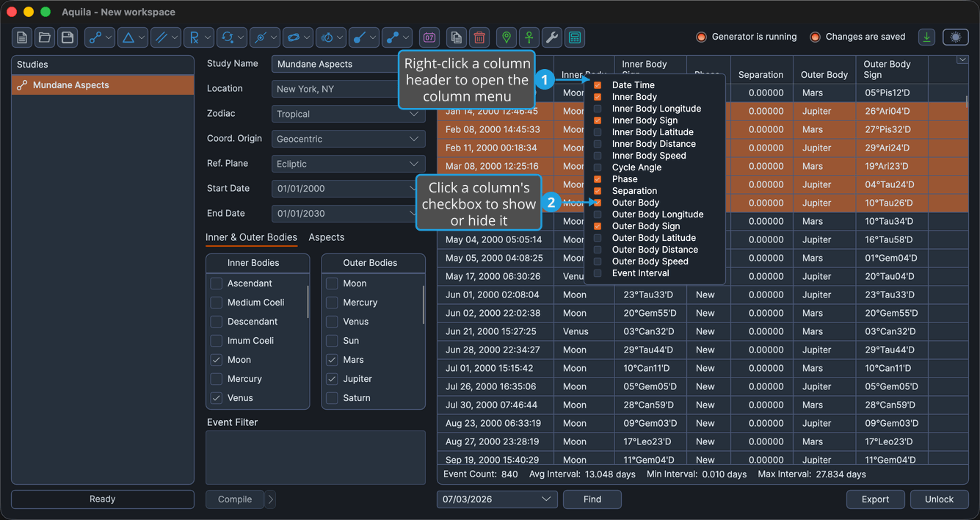Click the Find button
This screenshot has width=980, height=520.
[x=592, y=499]
